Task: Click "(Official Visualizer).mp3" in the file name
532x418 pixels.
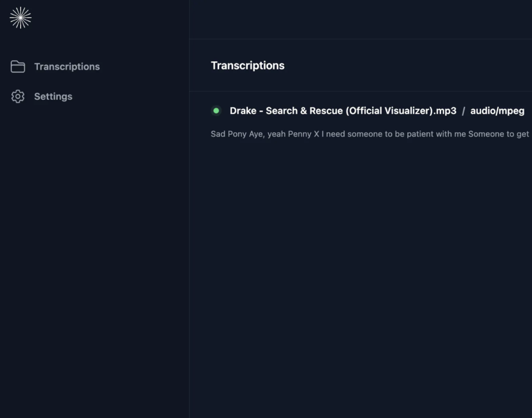Action: click(401, 111)
